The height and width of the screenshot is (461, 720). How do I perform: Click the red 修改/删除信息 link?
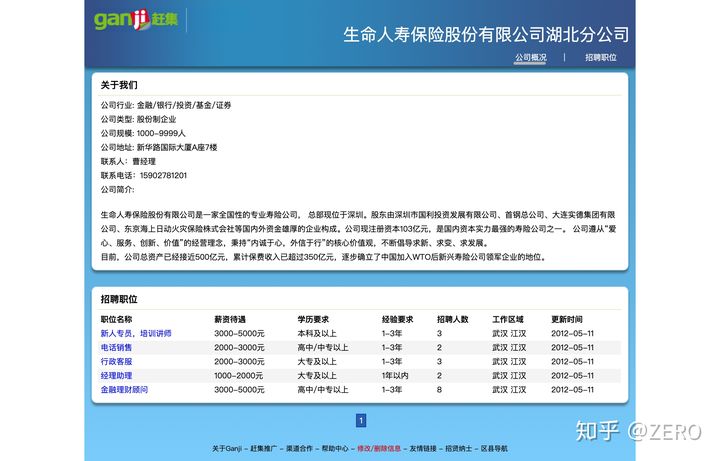379,448
